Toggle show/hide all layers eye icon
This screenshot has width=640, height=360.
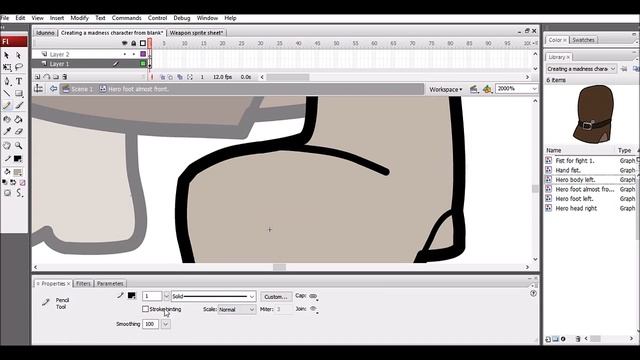tap(124, 43)
